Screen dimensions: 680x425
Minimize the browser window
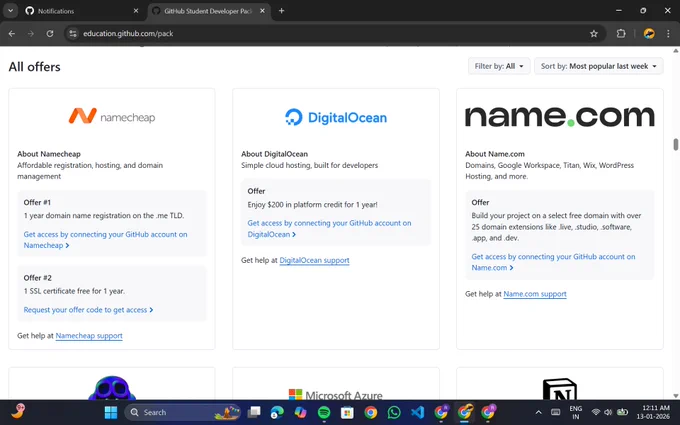click(x=619, y=10)
